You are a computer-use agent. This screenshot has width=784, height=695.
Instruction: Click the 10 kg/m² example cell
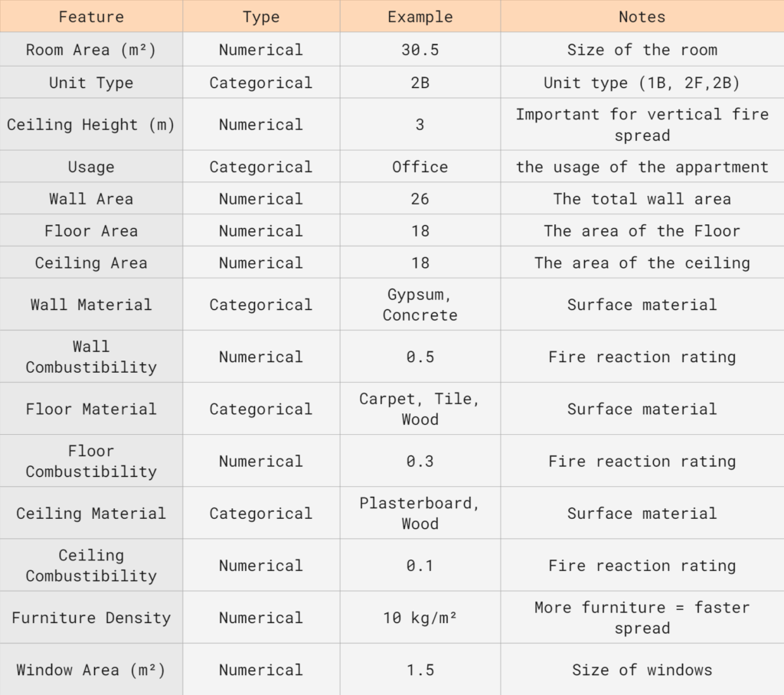420,618
